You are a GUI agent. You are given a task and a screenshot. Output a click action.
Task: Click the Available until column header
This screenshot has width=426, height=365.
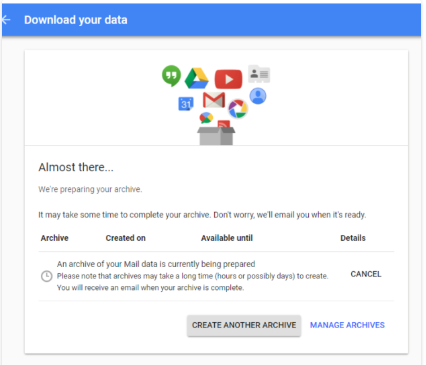[227, 238]
